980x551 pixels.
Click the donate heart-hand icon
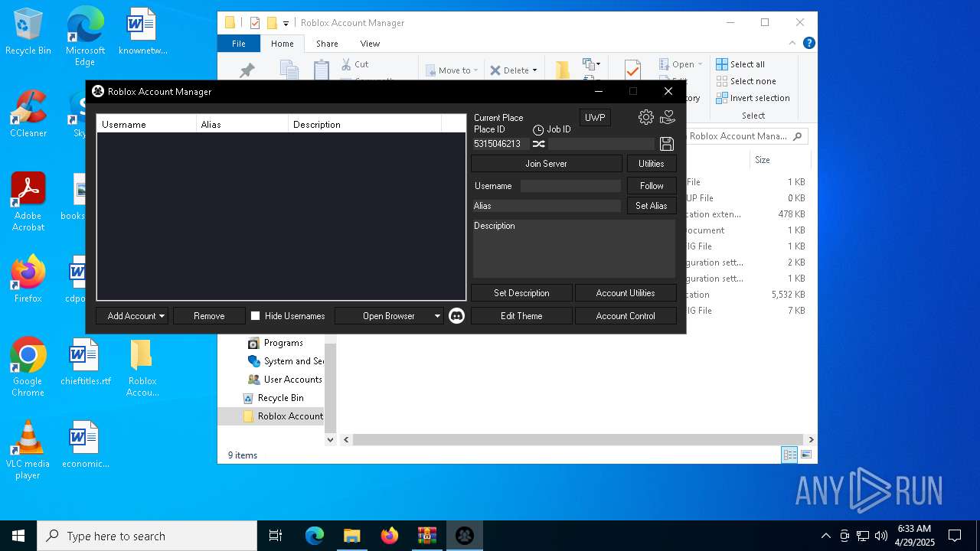click(668, 117)
